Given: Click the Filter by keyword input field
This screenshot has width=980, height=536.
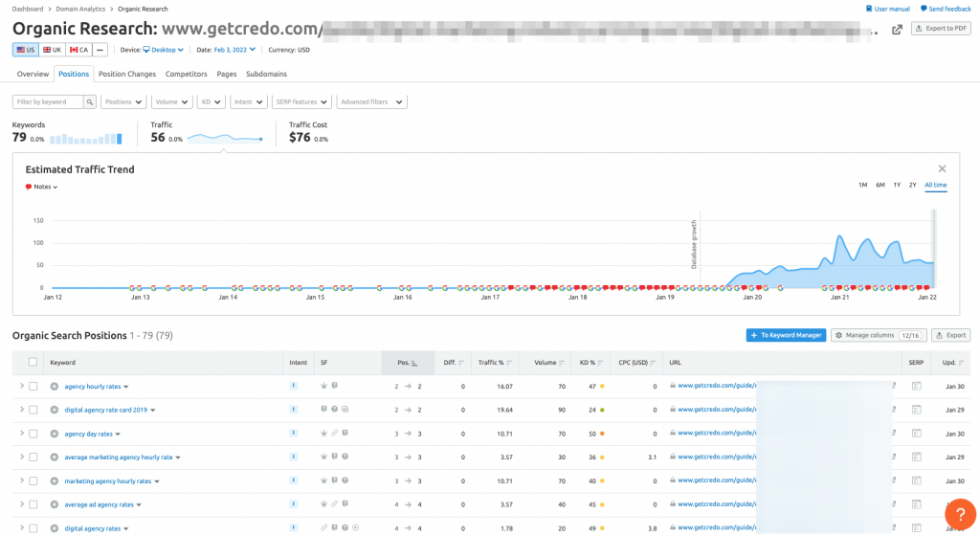Looking at the screenshot, I should click(48, 101).
